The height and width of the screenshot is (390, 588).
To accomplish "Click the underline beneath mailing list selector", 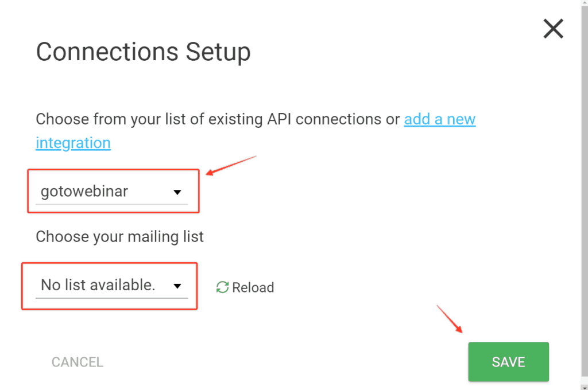I will tap(112, 298).
